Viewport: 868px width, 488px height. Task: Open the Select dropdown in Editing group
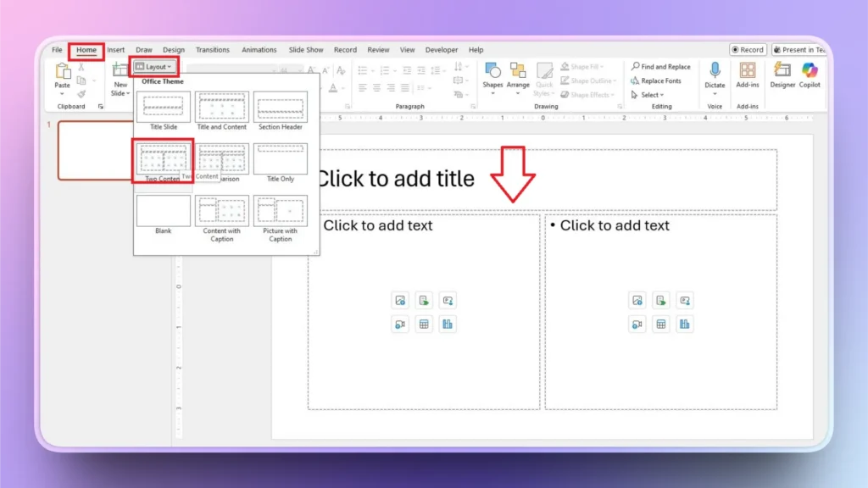click(x=648, y=94)
